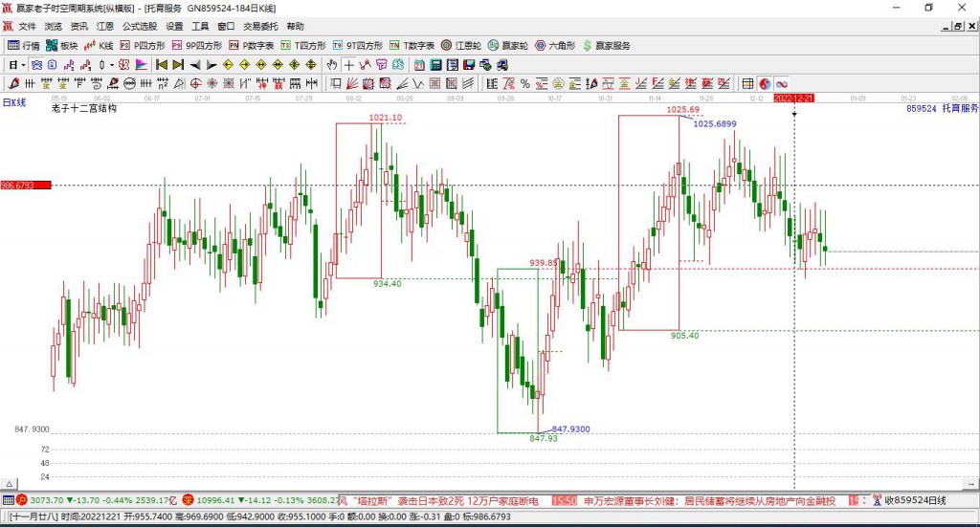Click the red 986.6793 price label
980x527 pixels.
pyautogui.click(x=26, y=185)
